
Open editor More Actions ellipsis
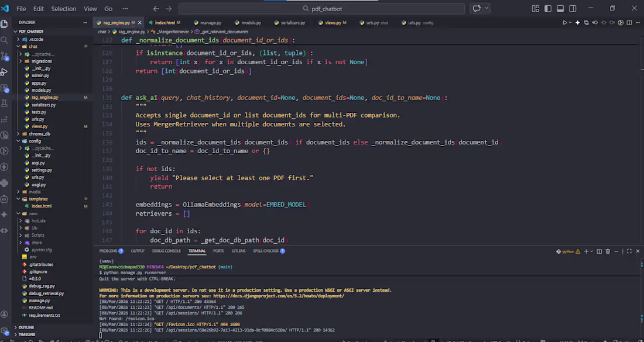(638, 23)
